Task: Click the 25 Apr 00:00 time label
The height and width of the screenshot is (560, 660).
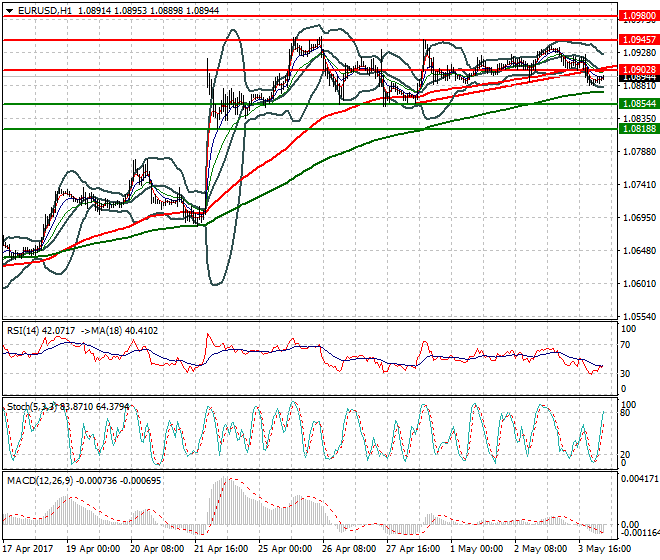Action: (x=285, y=549)
